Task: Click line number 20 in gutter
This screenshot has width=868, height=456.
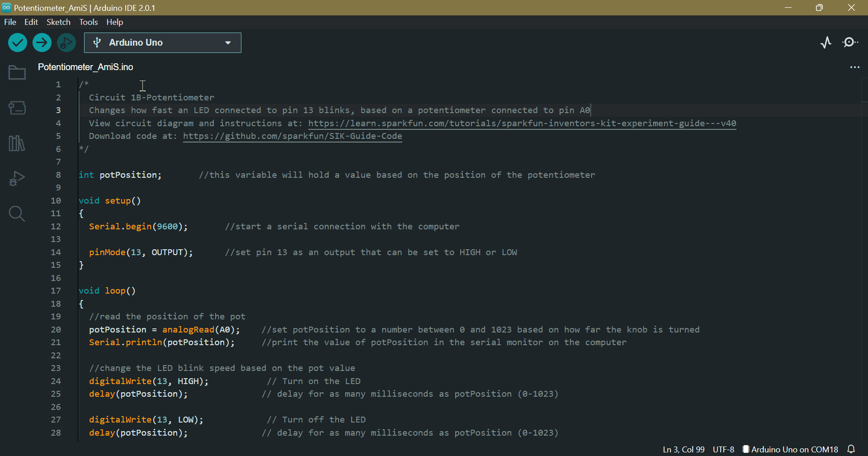Action: pyautogui.click(x=56, y=330)
